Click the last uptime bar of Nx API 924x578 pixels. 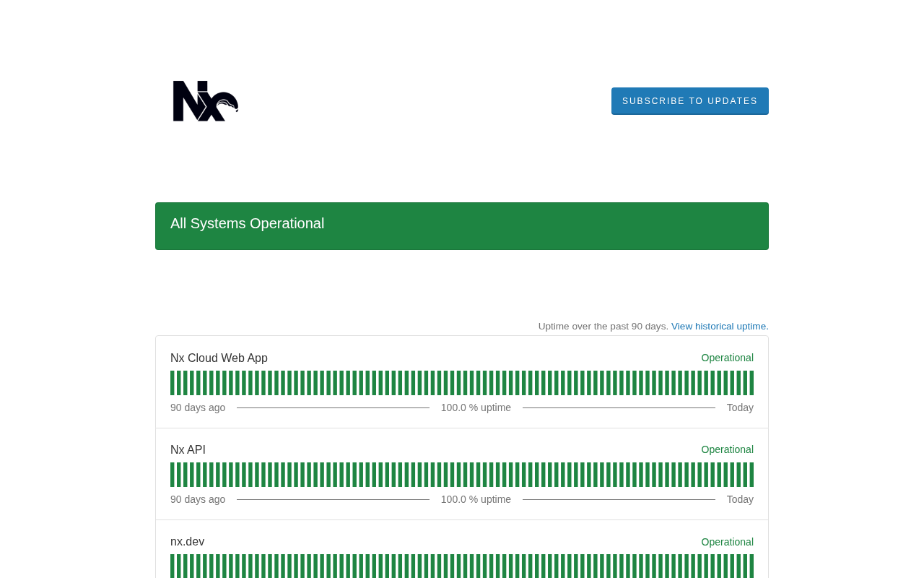(751, 475)
